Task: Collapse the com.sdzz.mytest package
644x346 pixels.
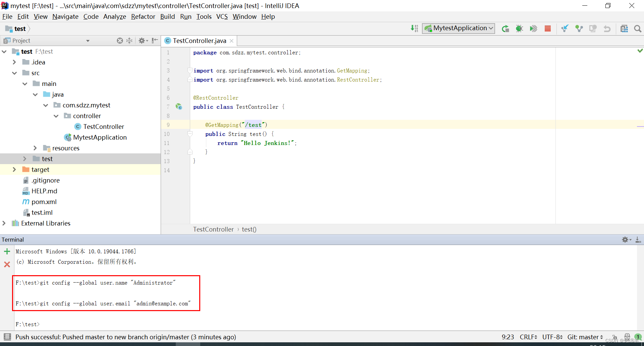Action: (46, 105)
